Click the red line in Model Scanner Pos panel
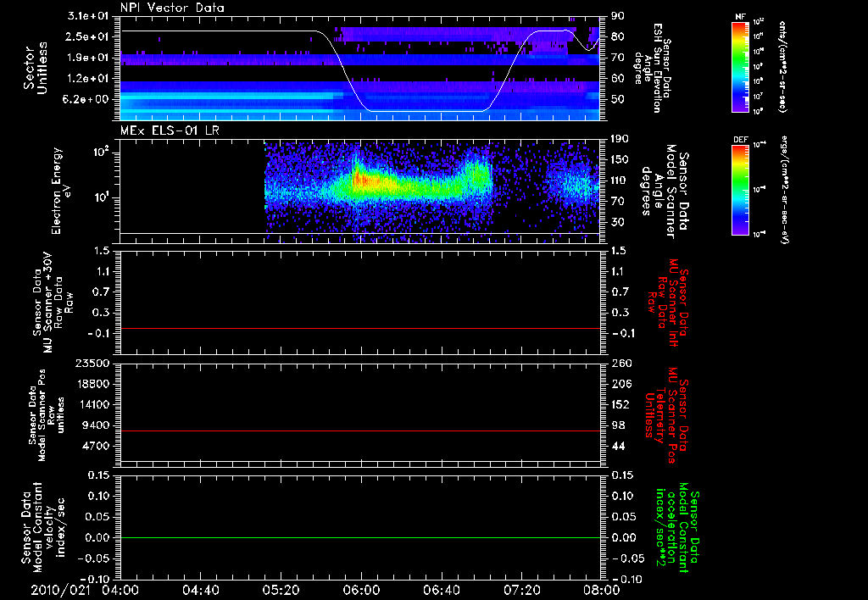This screenshot has width=868, height=600. 360,431
